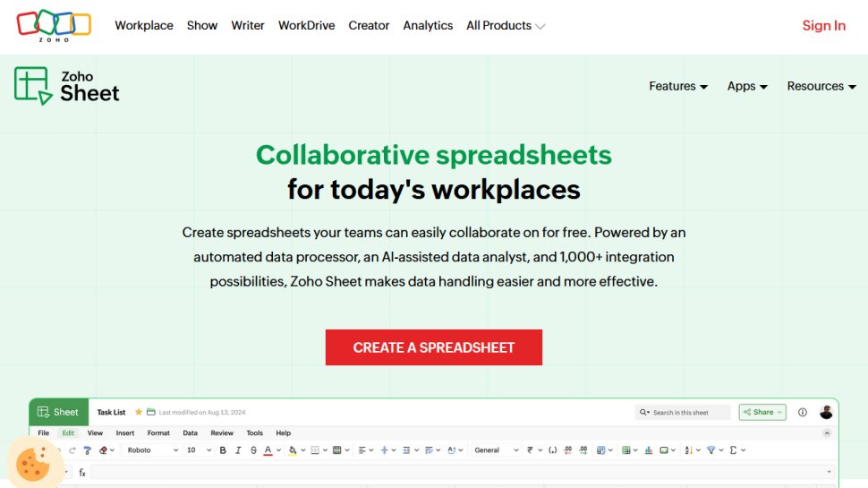The width and height of the screenshot is (868, 488).
Task: Open the Data menu
Action: point(191,433)
